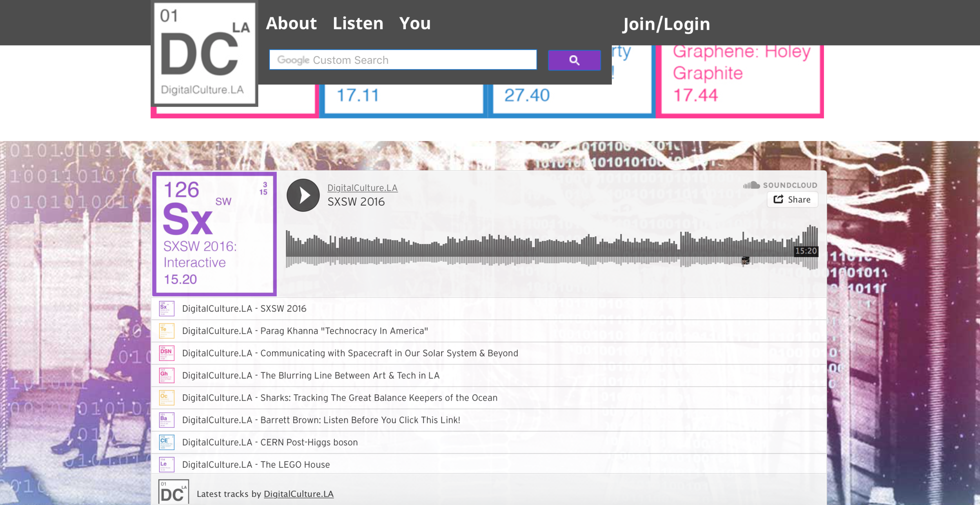Image resolution: width=980 pixels, height=505 pixels.
Task: Click the Parag Khanna episode thumbnail icon
Action: pyautogui.click(x=166, y=331)
